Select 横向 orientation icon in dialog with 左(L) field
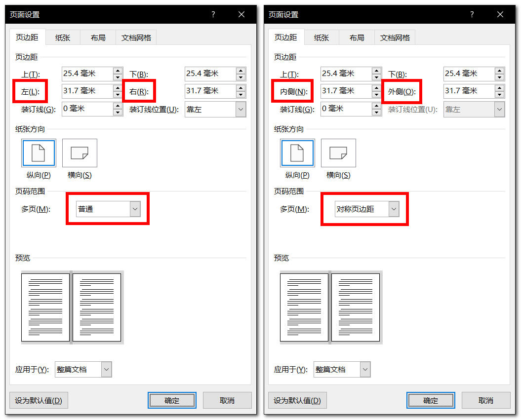Image resolution: width=521 pixels, height=420 pixels. tap(80, 153)
